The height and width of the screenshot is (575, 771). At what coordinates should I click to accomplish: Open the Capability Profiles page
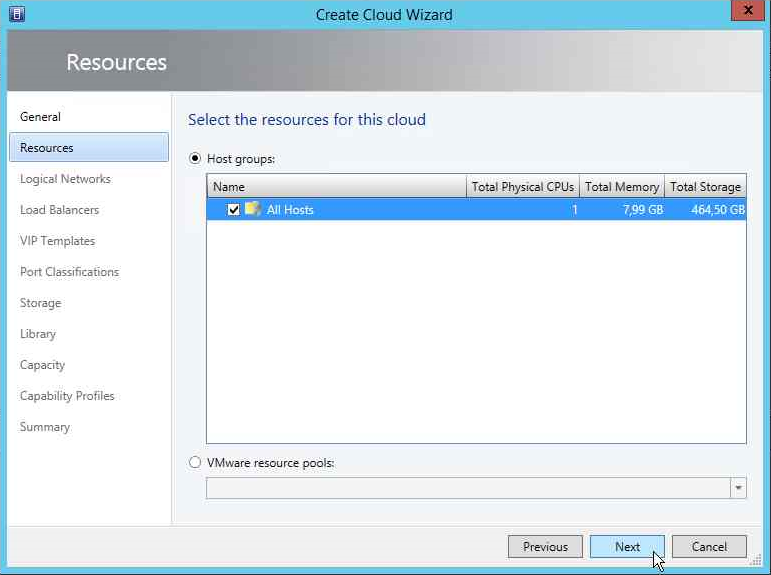[x=67, y=396]
